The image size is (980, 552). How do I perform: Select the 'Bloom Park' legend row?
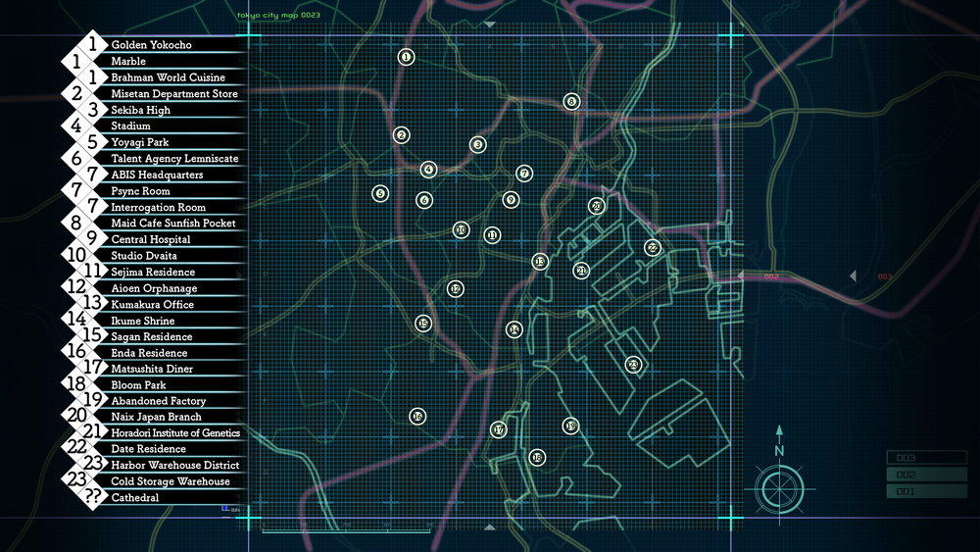139,385
